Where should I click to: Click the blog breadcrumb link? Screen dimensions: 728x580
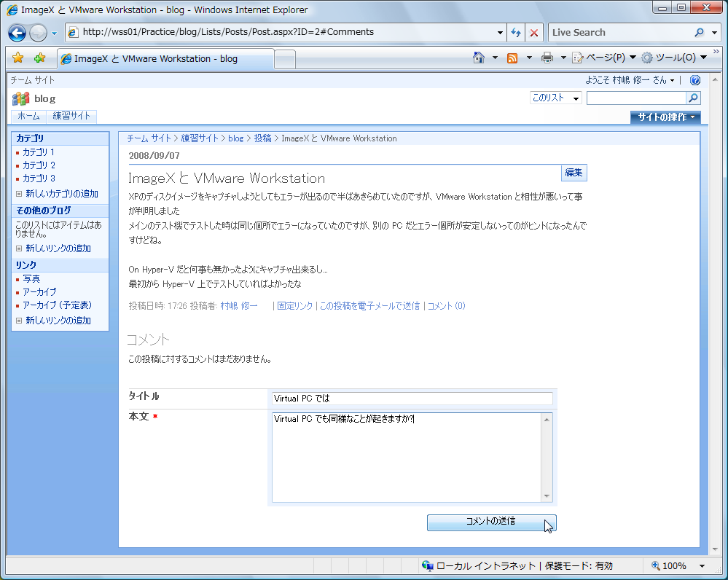[236, 138]
